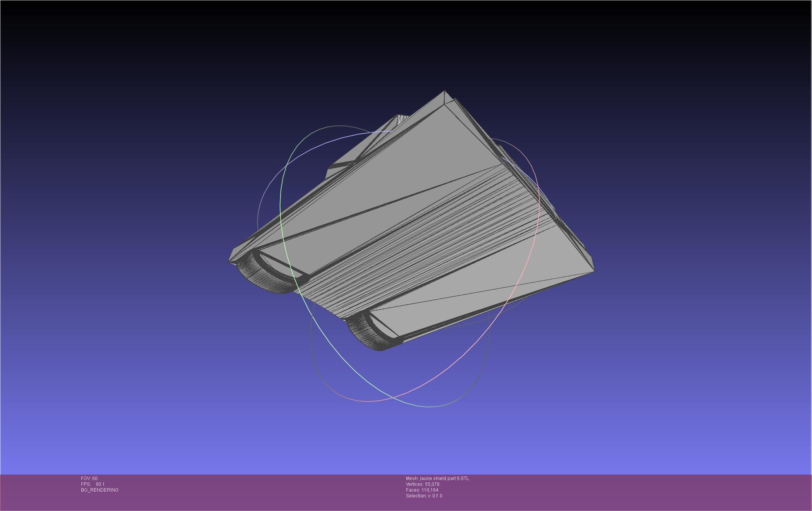Click the BO_RENDERING status text
The image size is (812, 511).
100,490
